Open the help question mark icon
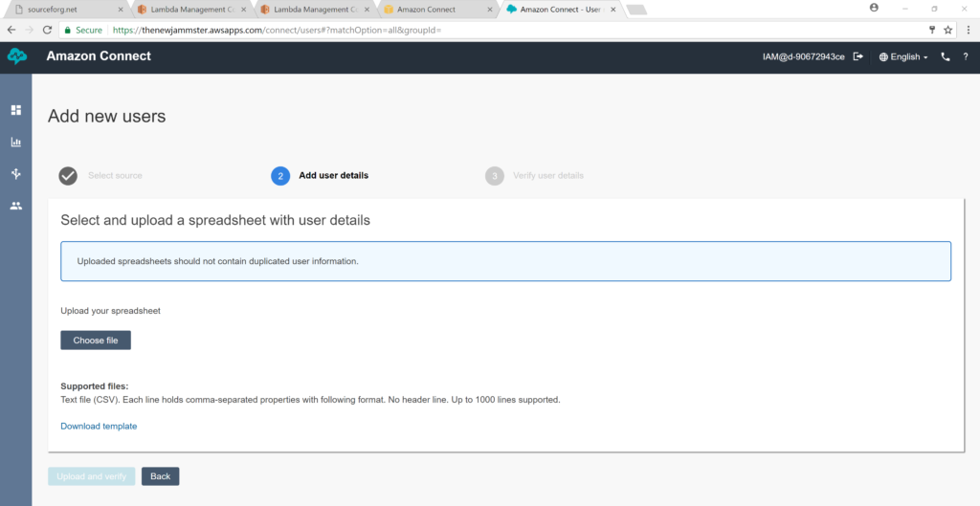Image resolution: width=980 pixels, height=506 pixels. coord(966,56)
